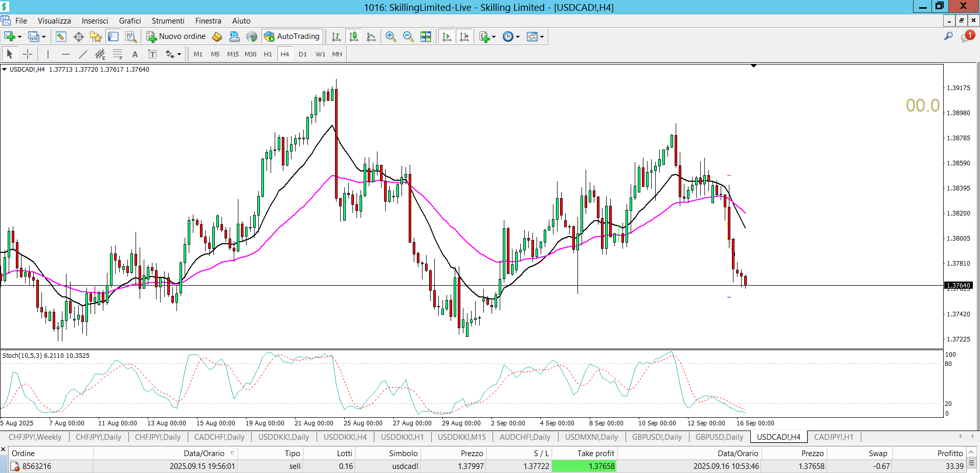980x473 pixels.
Task: Open the Profiles toolbar icon
Action: (x=33, y=36)
